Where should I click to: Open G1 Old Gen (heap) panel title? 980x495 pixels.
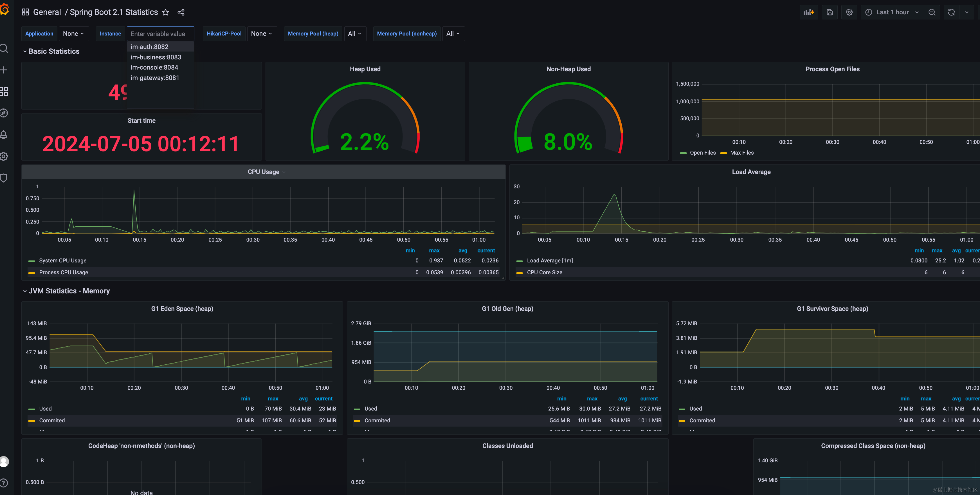coord(507,309)
